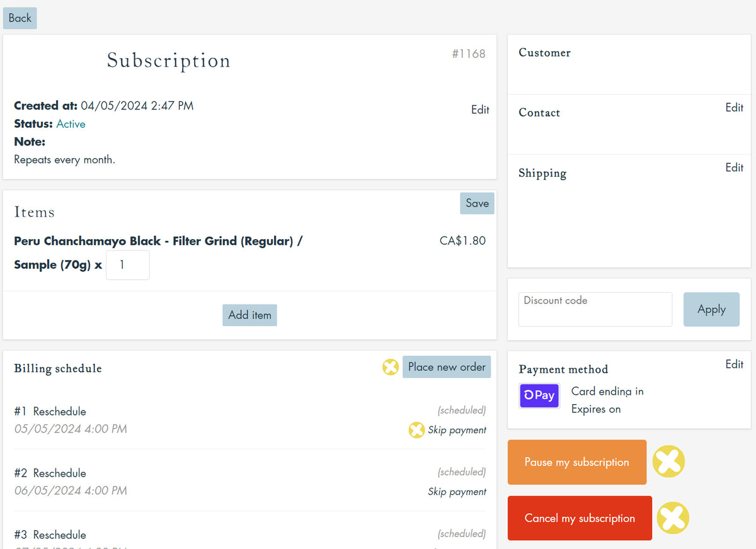Edit the Contact information
The image size is (756, 549).
coord(734,108)
